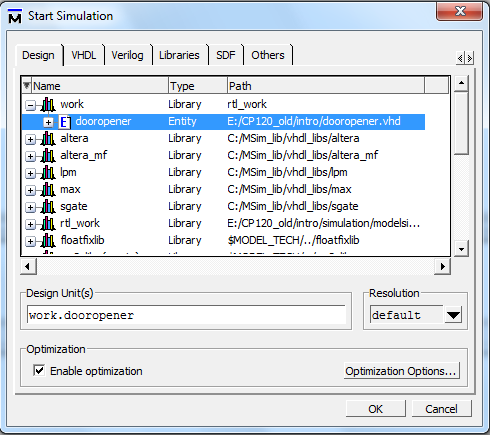
Task: Click the rtl_work path text in work row
Action: pos(247,104)
